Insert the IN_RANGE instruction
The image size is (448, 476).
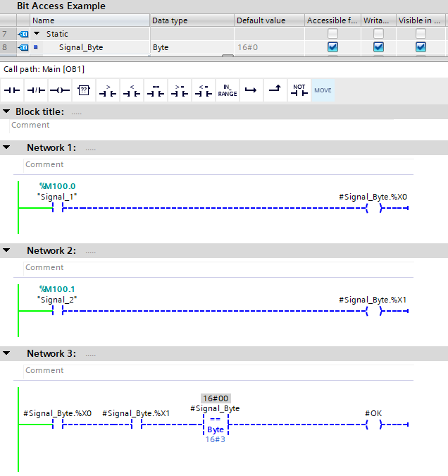click(x=227, y=90)
